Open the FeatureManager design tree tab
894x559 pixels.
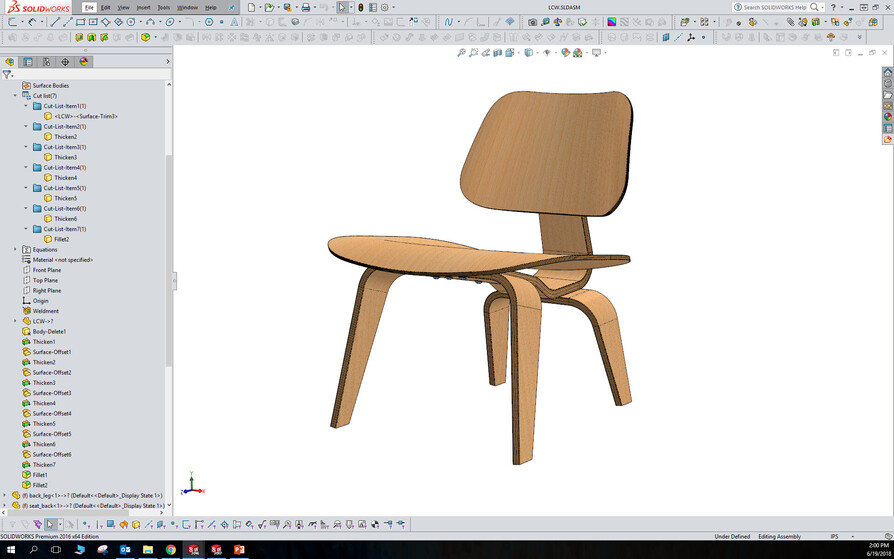point(9,62)
